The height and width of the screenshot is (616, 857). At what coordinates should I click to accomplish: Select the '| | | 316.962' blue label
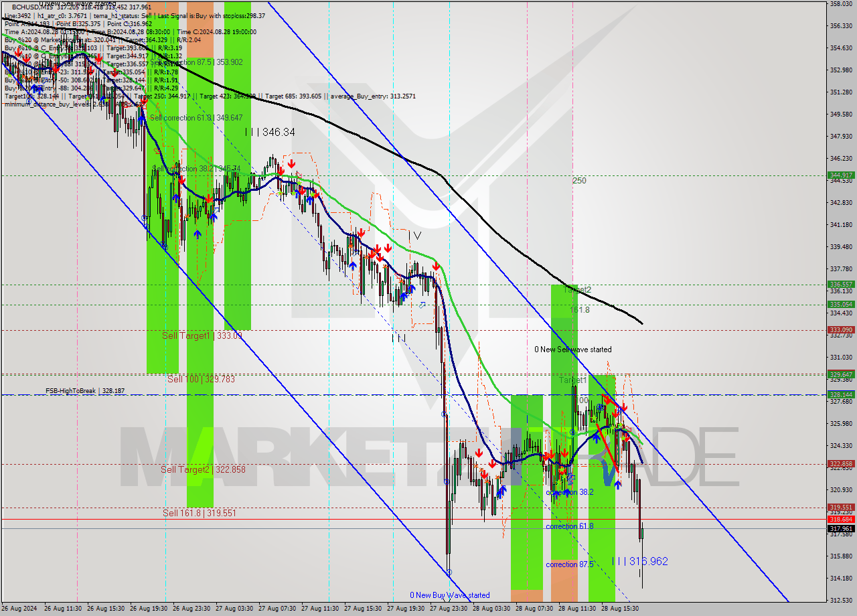click(640, 561)
